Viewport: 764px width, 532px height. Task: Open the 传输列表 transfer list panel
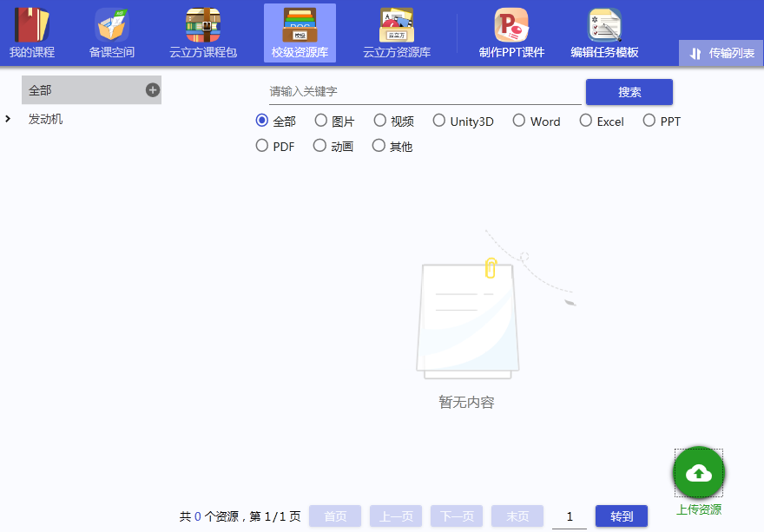(x=721, y=53)
